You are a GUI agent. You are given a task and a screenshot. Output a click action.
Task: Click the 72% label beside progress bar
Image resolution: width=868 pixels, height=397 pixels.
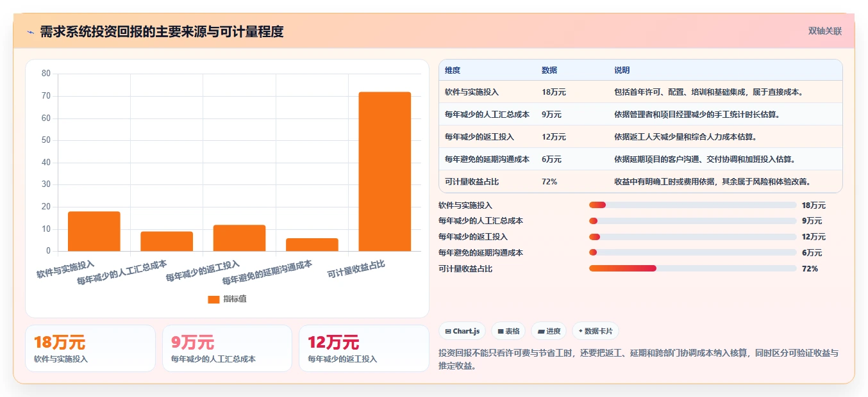810,269
